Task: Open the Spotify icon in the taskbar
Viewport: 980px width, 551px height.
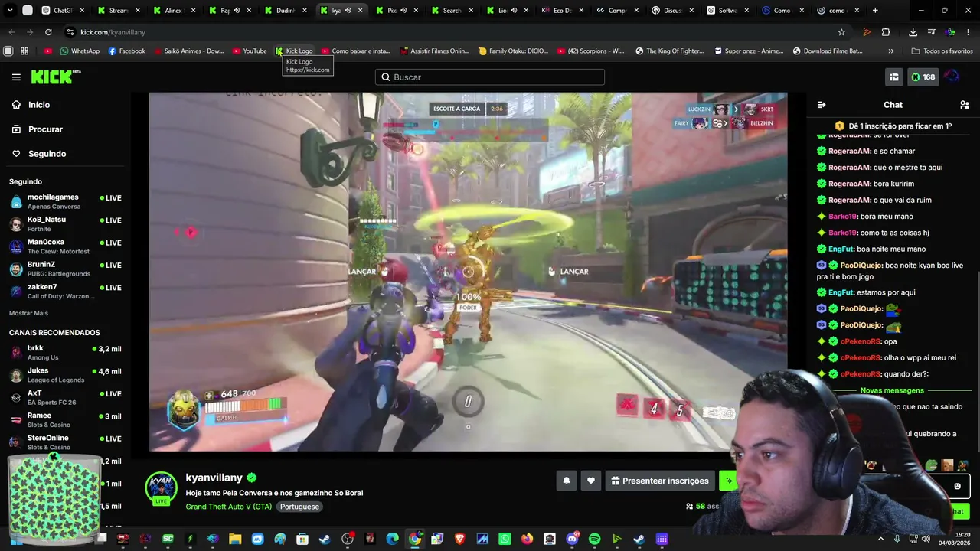Action: (595, 539)
